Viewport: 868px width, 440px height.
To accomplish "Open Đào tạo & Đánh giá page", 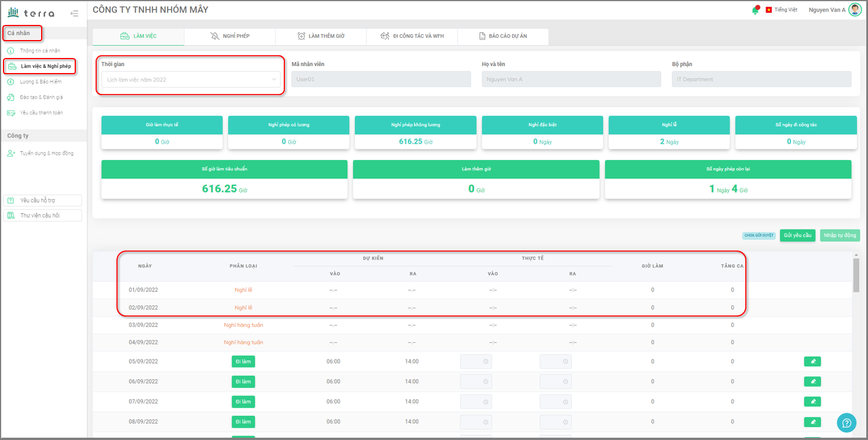I will click(41, 97).
